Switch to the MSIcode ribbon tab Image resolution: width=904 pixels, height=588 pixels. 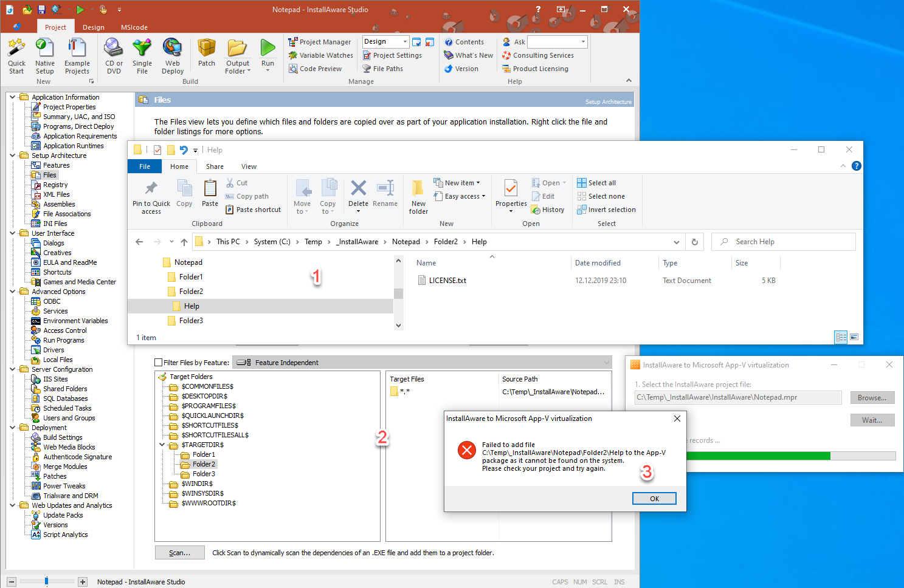(134, 27)
